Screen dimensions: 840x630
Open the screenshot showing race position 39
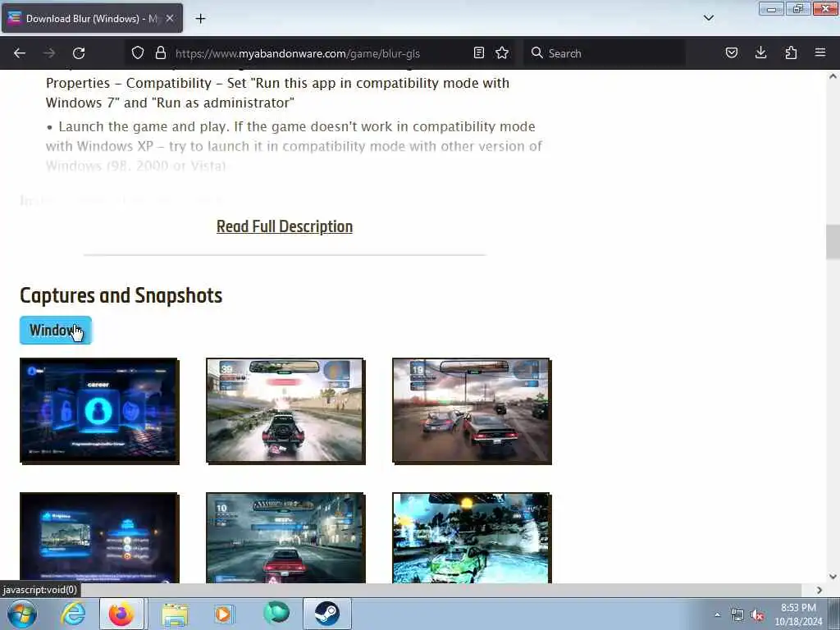point(285,411)
